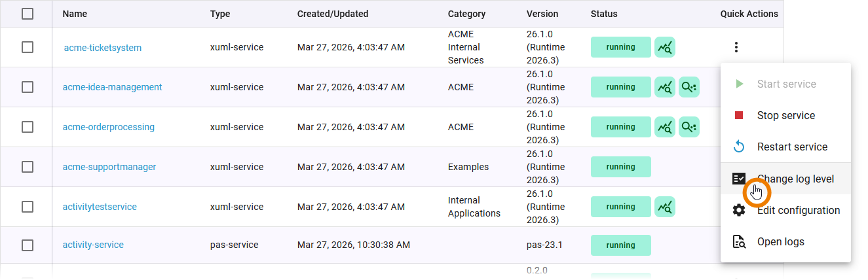The width and height of the screenshot is (868, 280).
Task: Click search-dots icon for acme-idea-management
Action: [x=689, y=87]
